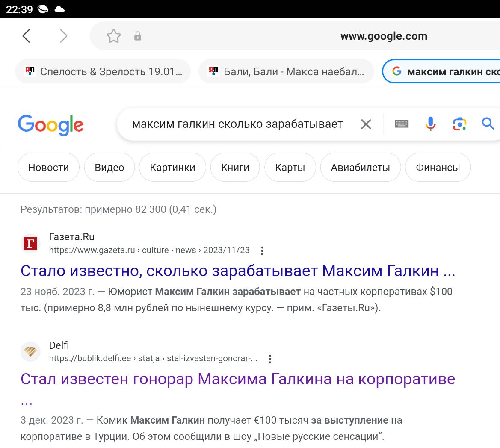Filter results by Карты
500x448 pixels.
[x=290, y=167]
